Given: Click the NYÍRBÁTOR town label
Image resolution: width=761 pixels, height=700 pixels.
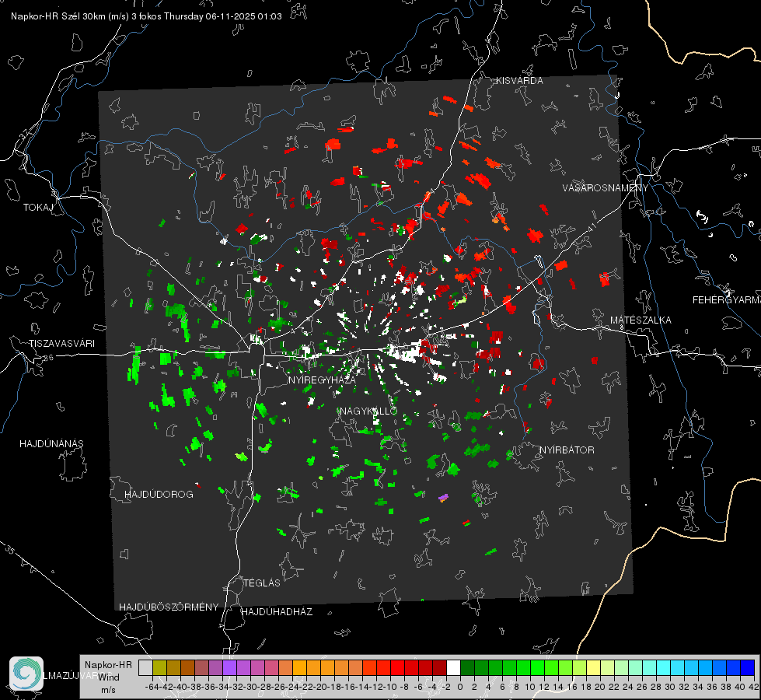Looking at the screenshot, I should (567, 450).
